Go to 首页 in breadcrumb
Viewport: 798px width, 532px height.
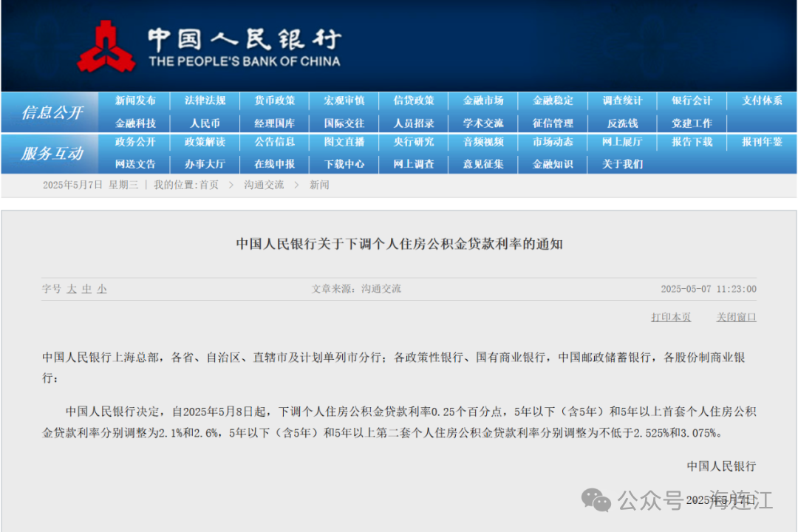coord(208,185)
